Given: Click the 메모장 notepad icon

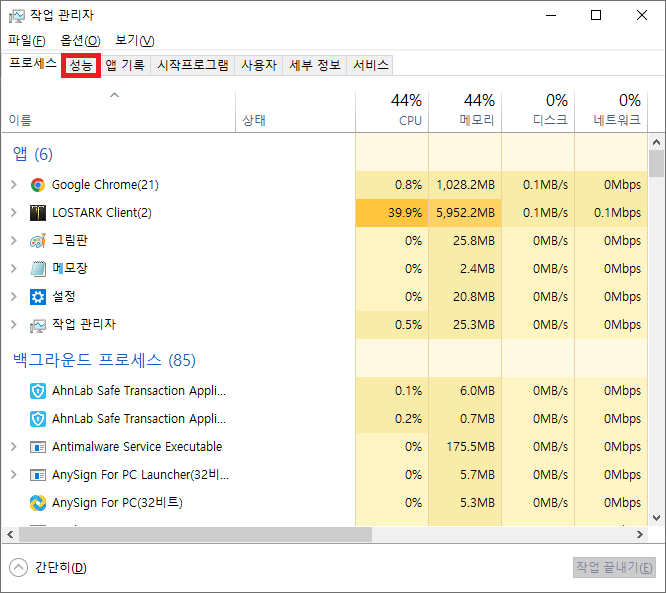Looking at the screenshot, I should click(38, 268).
